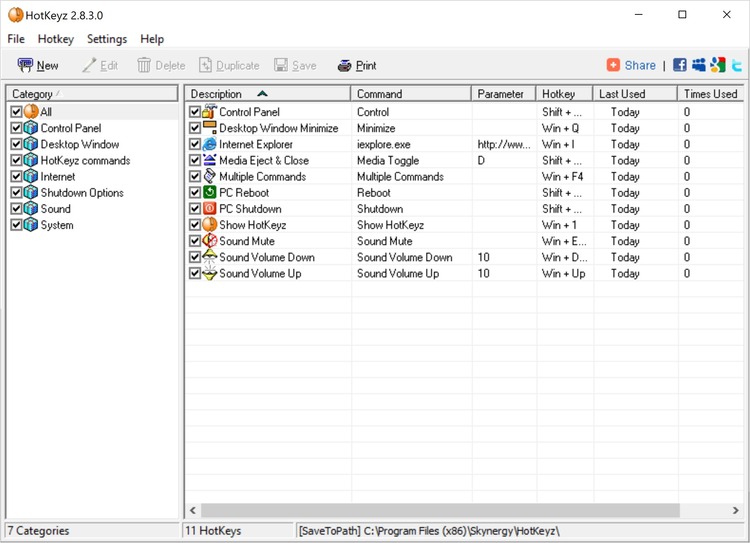Click the horizontal scrollbar left arrow
This screenshot has width=750, height=543.
tap(193, 510)
